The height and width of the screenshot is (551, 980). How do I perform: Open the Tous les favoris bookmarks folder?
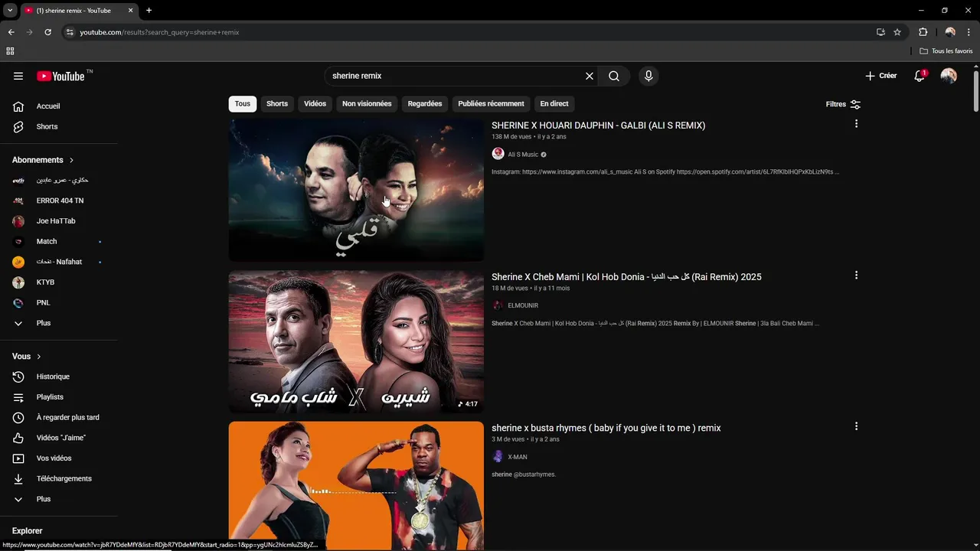946,51
